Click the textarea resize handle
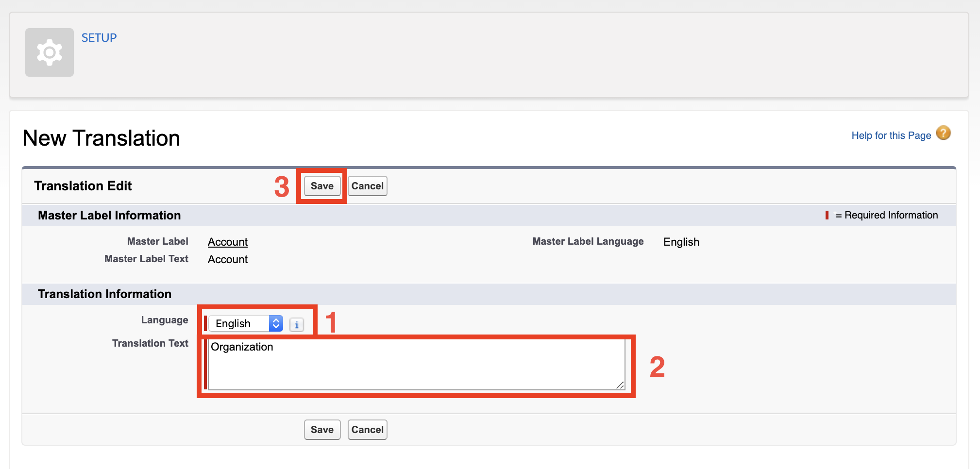Image resolution: width=980 pixels, height=469 pixels. point(620,386)
